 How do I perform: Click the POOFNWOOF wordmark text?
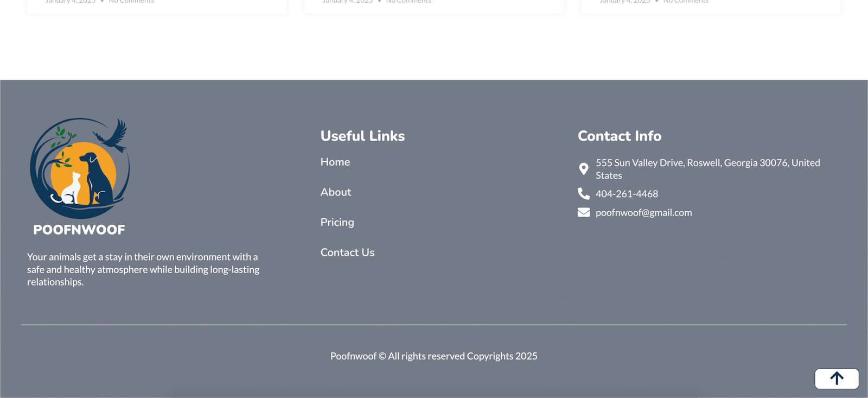pos(79,230)
